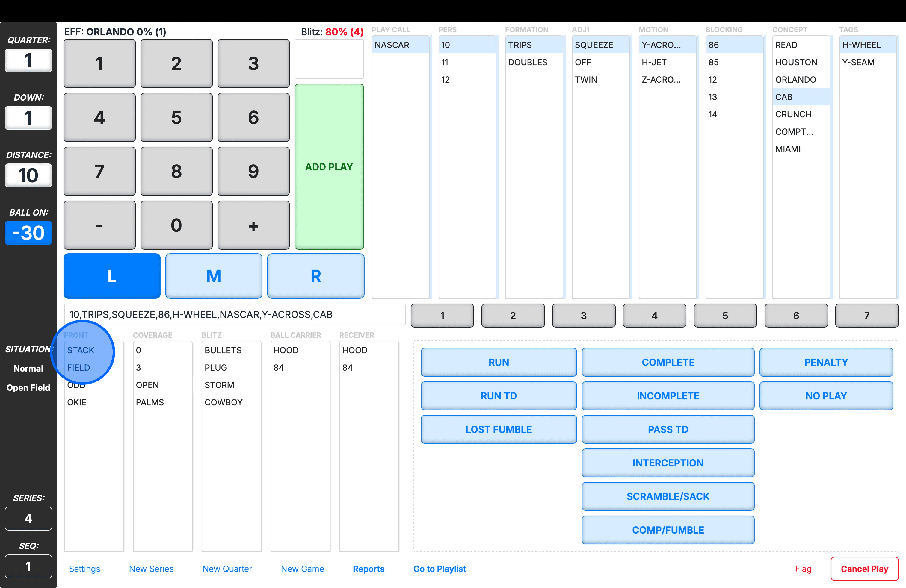The width and height of the screenshot is (906, 588).
Task: Select H-JET motion
Action: pos(667,62)
